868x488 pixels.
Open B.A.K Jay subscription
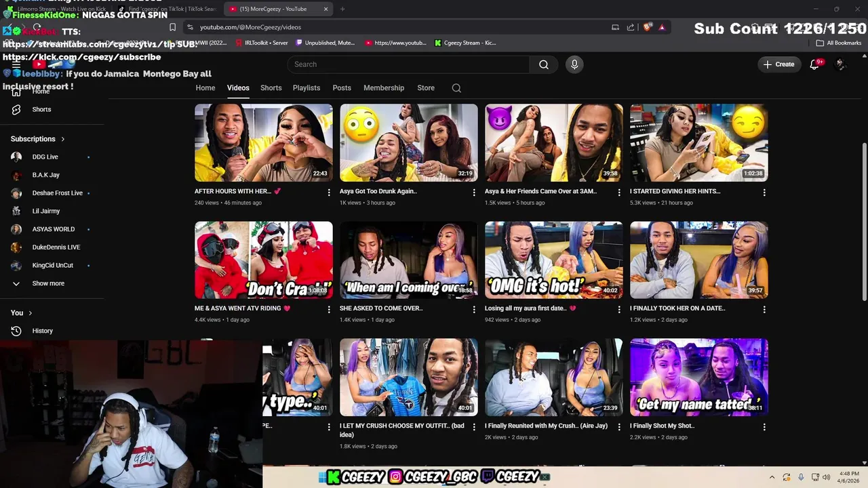[x=51, y=175]
